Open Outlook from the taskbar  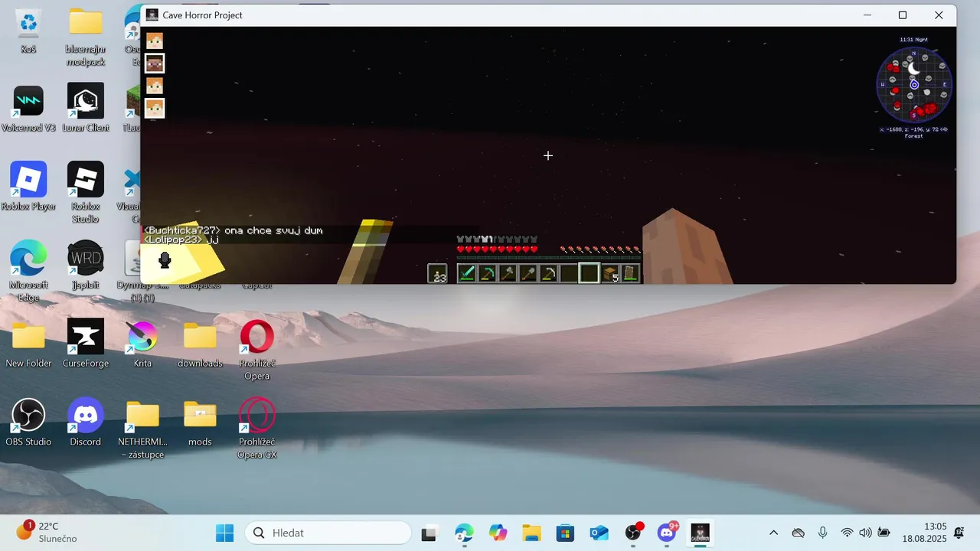tap(599, 533)
